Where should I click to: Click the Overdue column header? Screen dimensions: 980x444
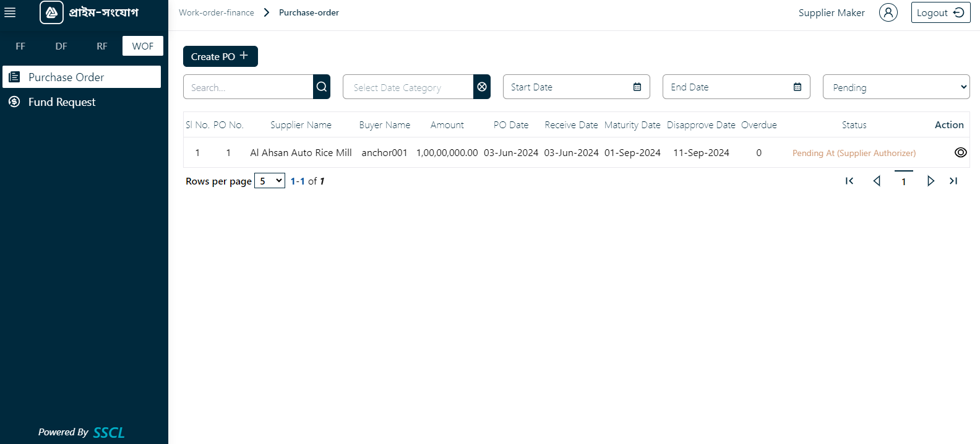pos(759,124)
